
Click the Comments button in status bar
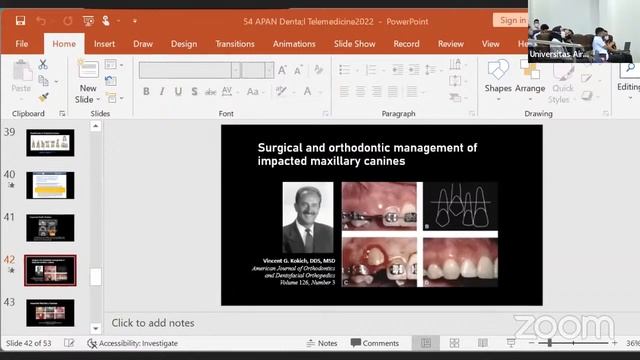click(x=375, y=343)
